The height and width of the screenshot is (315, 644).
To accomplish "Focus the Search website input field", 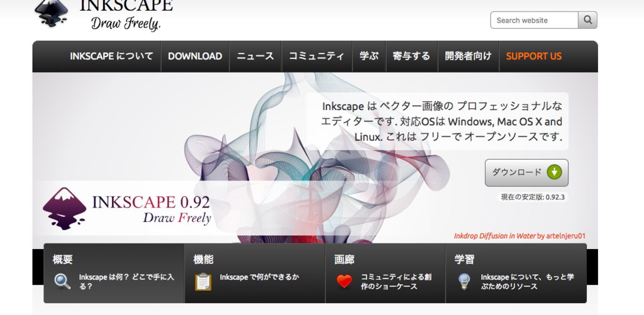I will (535, 20).
